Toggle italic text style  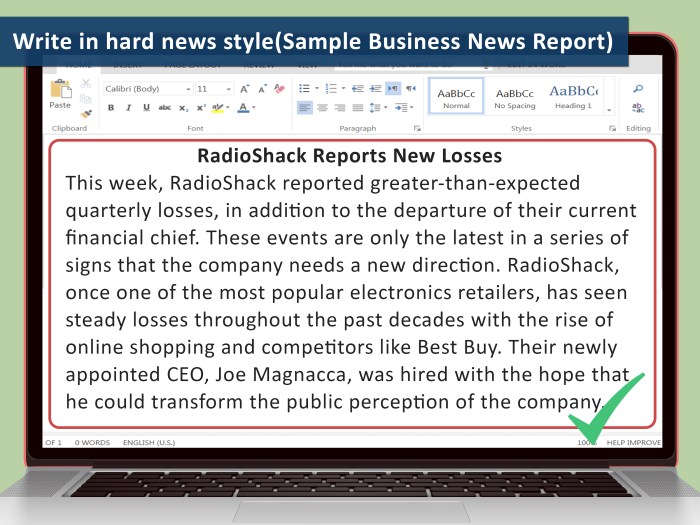(x=128, y=108)
